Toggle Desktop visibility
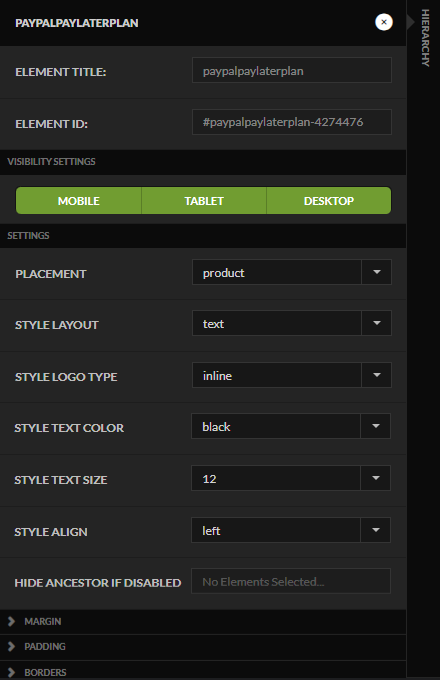This screenshot has width=440, height=680. tap(329, 201)
